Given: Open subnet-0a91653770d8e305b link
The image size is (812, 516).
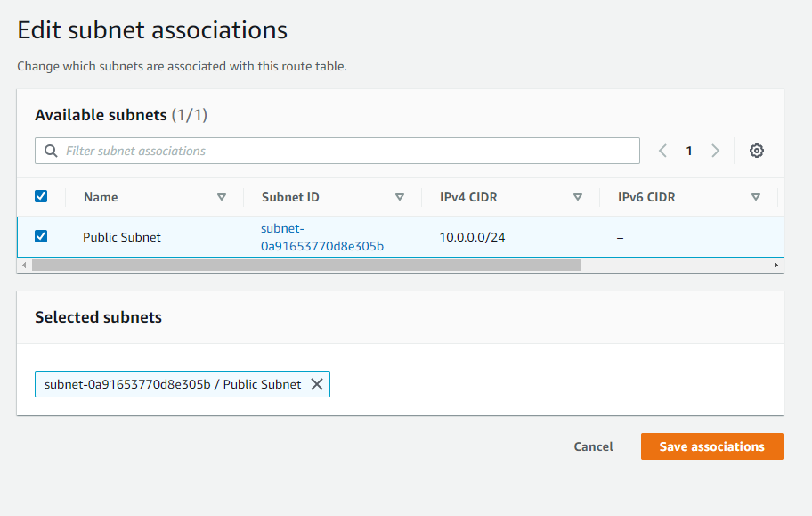Looking at the screenshot, I should pyautogui.click(x=322, y=237).
